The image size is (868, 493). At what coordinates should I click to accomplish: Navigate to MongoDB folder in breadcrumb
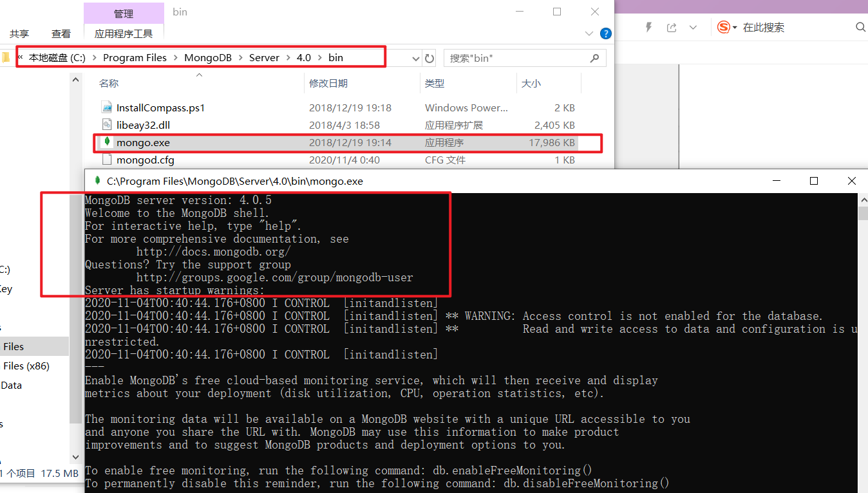(208, 58)
